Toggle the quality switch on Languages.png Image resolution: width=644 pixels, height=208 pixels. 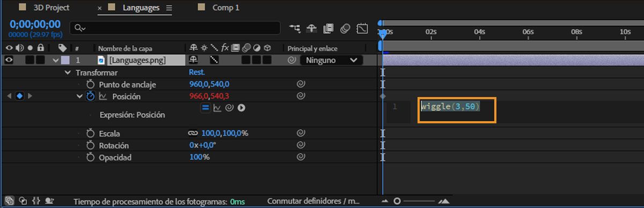click(x=214, y=60)
